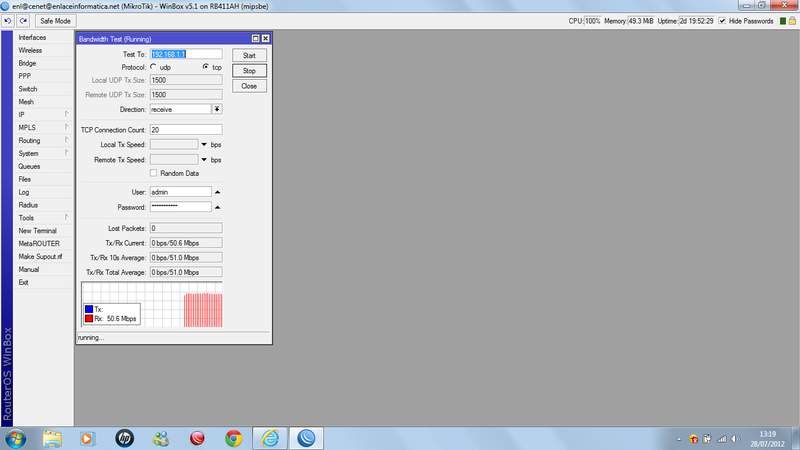Open Windows Live Messenger taskbar icon
The image size is (800, 450).
click(161, 438)
